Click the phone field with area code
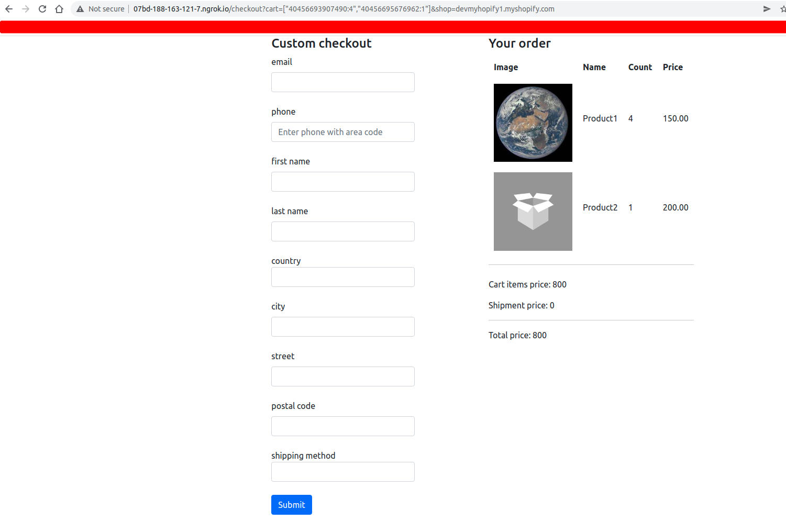Viewport: 786px width, 532px height. coord(343,132)
